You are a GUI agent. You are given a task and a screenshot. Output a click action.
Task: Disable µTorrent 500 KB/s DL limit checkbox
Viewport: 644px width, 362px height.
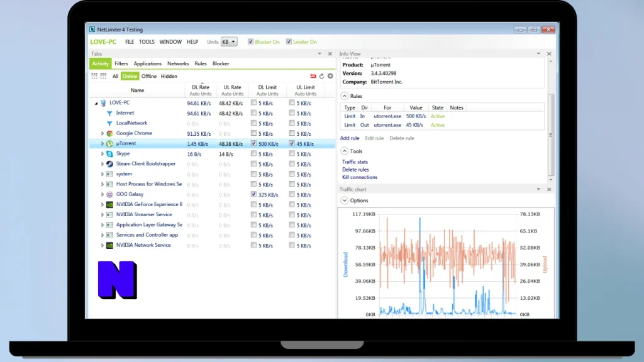pos(253,144)
